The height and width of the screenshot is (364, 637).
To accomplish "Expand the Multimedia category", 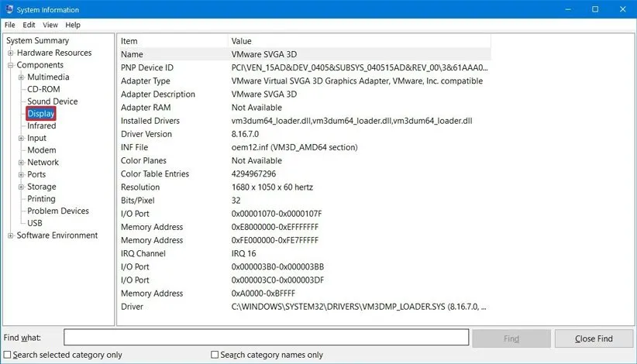I will pos(21,77).
